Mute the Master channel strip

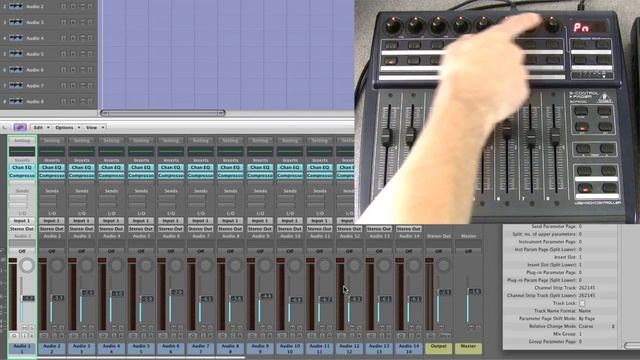[471, 327]
